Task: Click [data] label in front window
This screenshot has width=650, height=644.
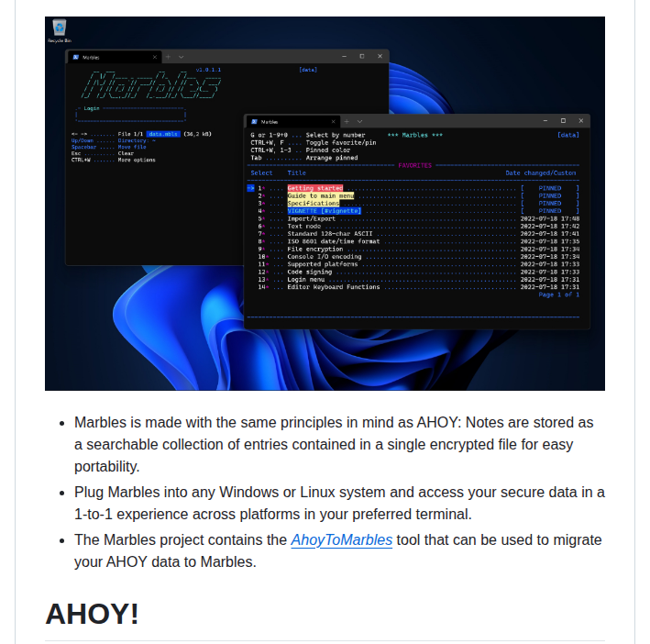Action: coord(567,135)
